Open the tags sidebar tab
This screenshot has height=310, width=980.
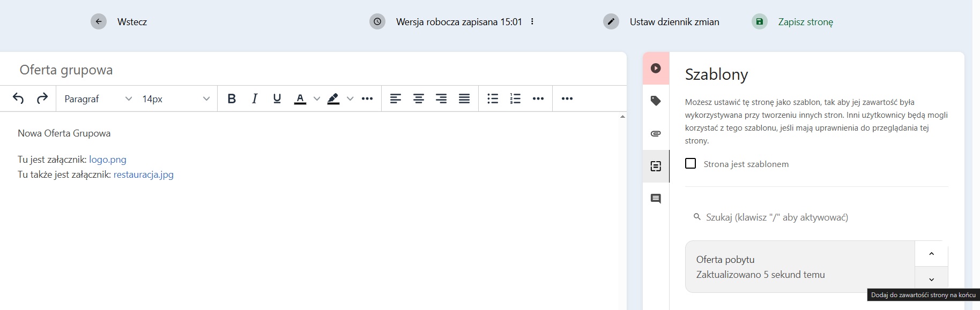pos(656,101)
